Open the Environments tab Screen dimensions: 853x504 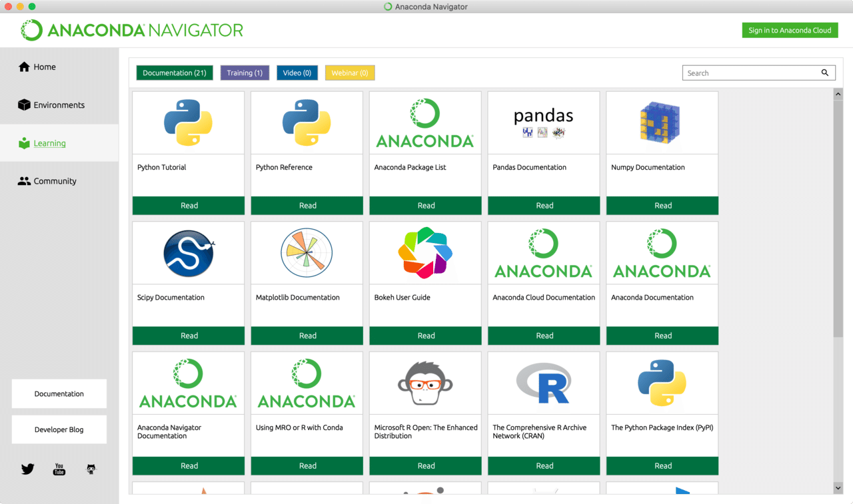point(59,105)
